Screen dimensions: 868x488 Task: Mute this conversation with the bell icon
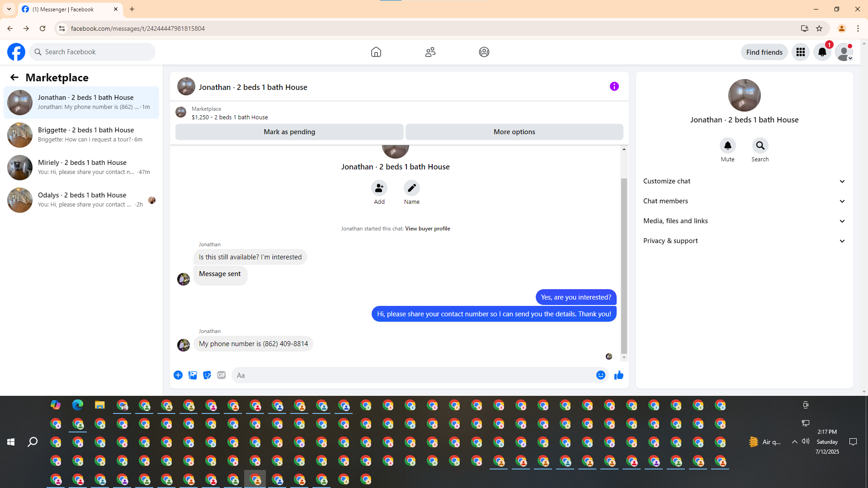(x=727, y=145)
